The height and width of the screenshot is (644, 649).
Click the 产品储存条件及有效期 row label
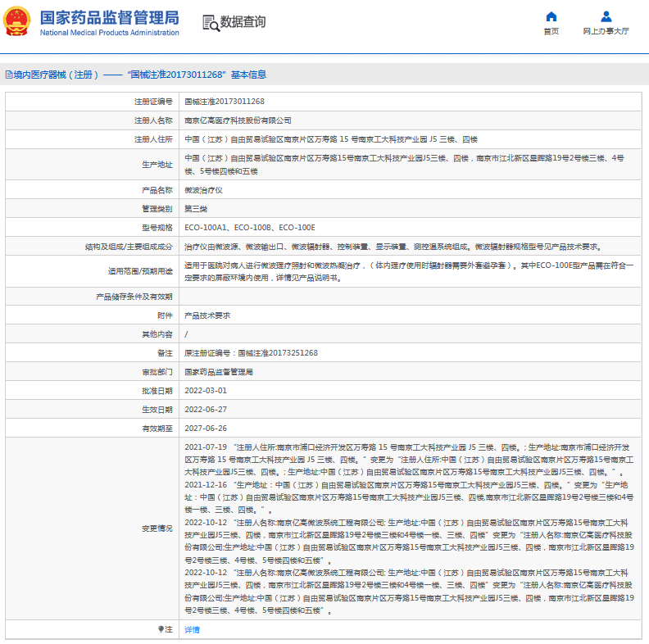pyautogui.click(x=134, y=297)
